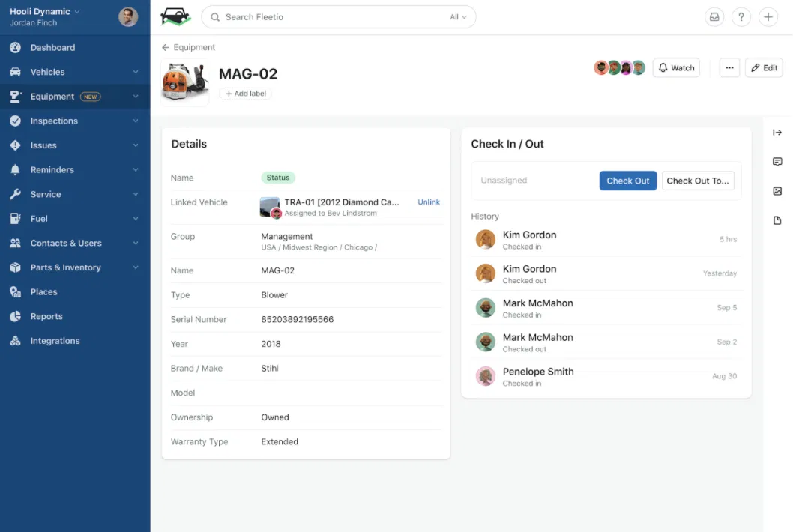This screenshot has width=793, height=532.
Task: Click the Fleetio car logo
Action: coord(175,17)
